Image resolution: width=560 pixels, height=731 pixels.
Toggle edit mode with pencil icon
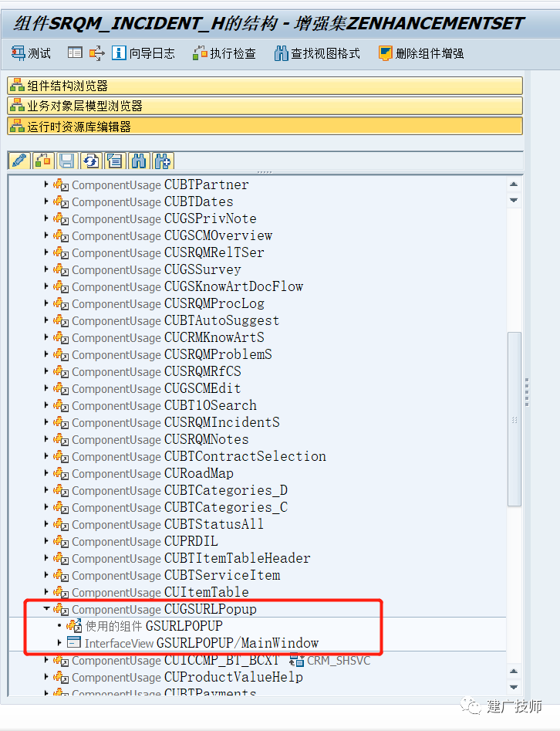19,161
